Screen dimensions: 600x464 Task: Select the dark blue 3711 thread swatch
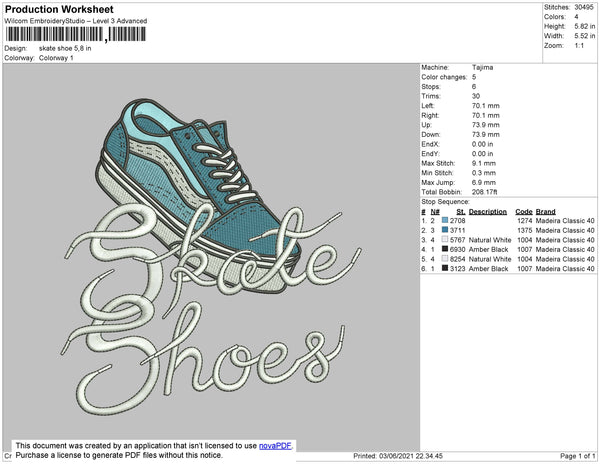445,230
